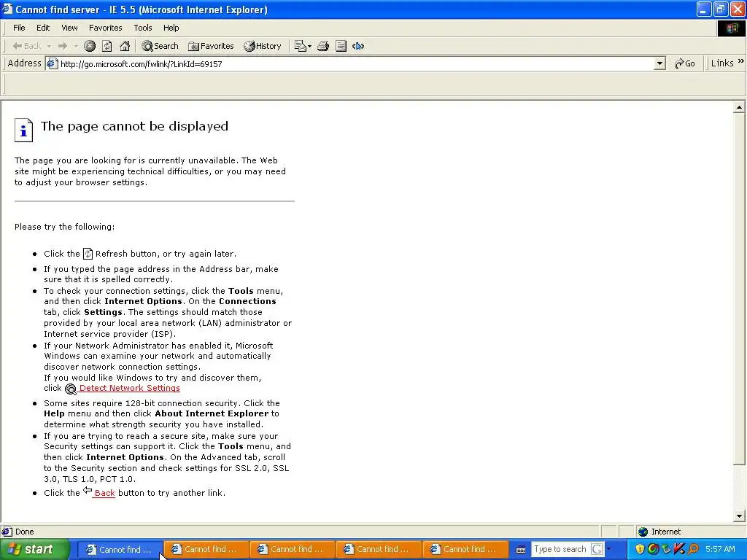Click the magnifier icon before Detect Network Settings

(71, 389)
